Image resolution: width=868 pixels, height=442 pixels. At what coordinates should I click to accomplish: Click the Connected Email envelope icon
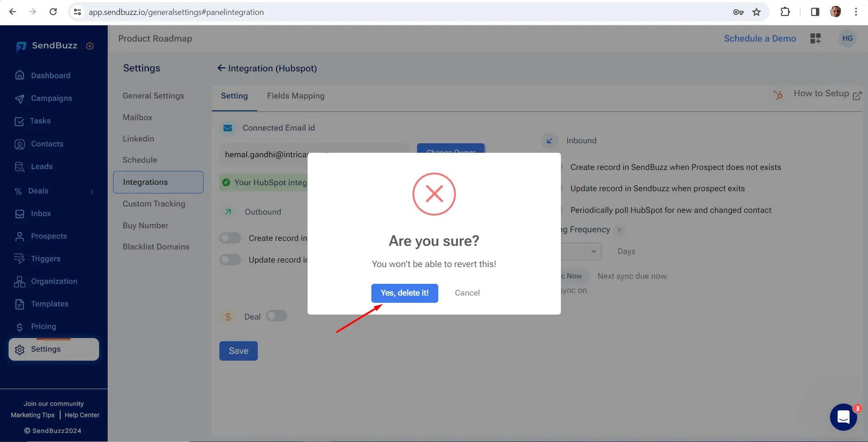228,128
